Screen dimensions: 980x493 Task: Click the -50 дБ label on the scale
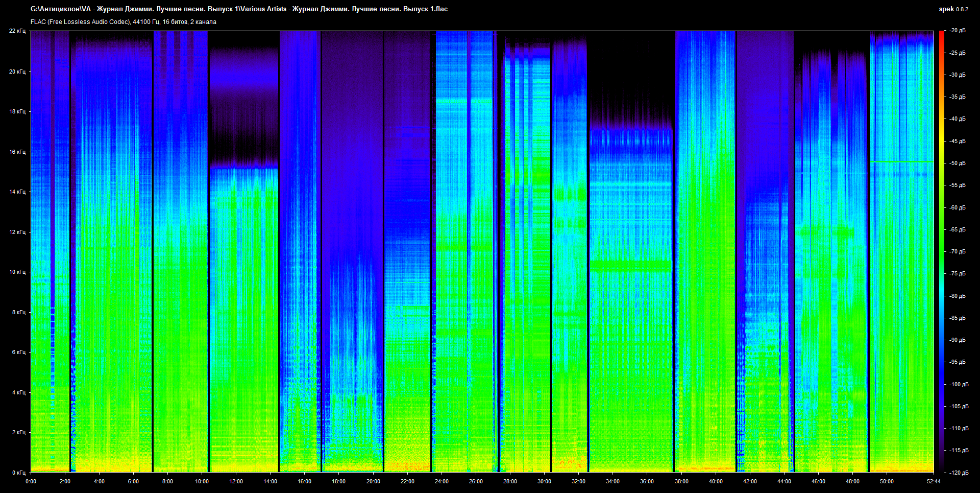[957, 163]
